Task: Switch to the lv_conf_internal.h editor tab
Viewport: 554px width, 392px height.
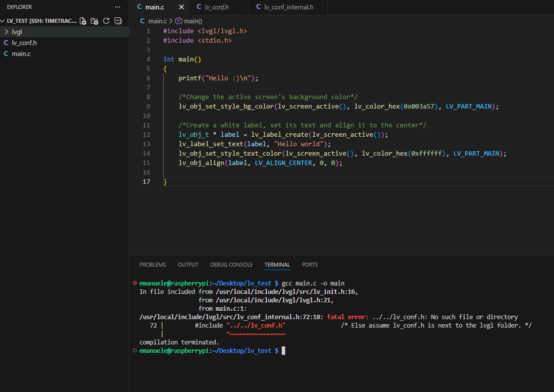Action: pos(288,7)
